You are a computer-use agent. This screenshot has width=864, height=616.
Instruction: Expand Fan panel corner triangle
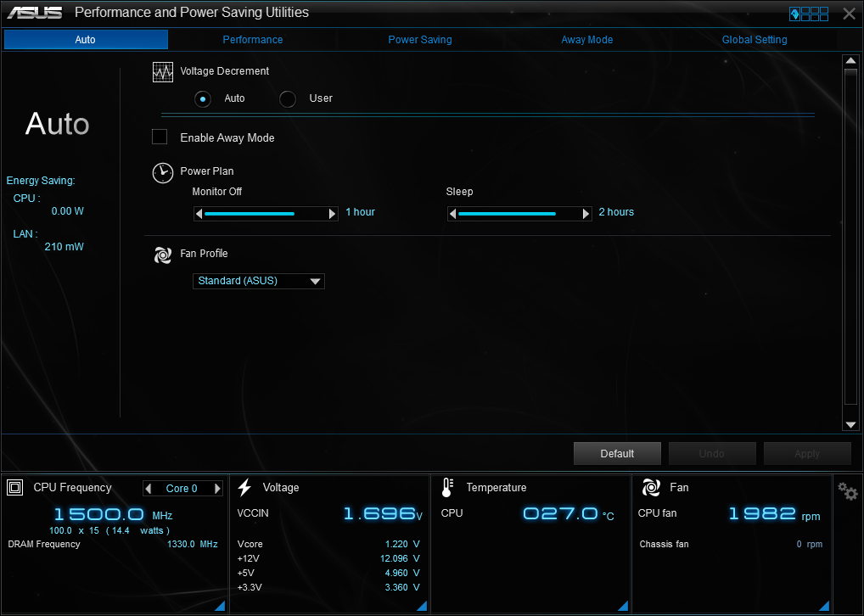pos(824,606)
